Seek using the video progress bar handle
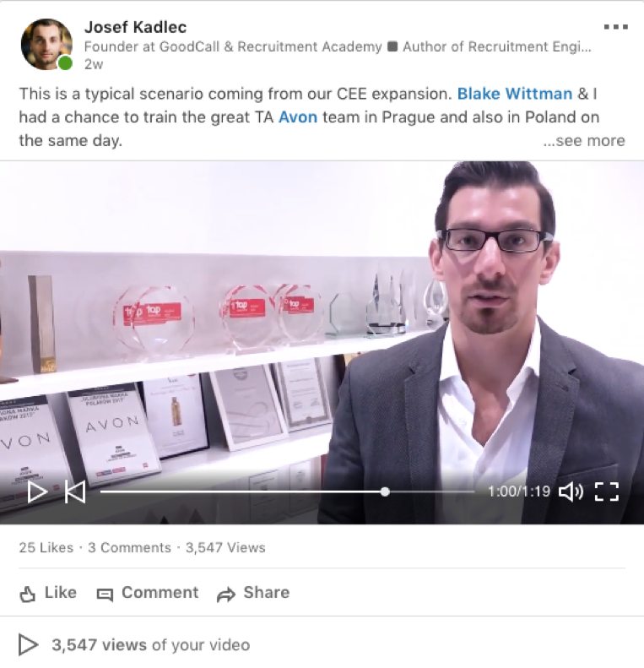Viewport: 644px width, 668px height. 385,491
